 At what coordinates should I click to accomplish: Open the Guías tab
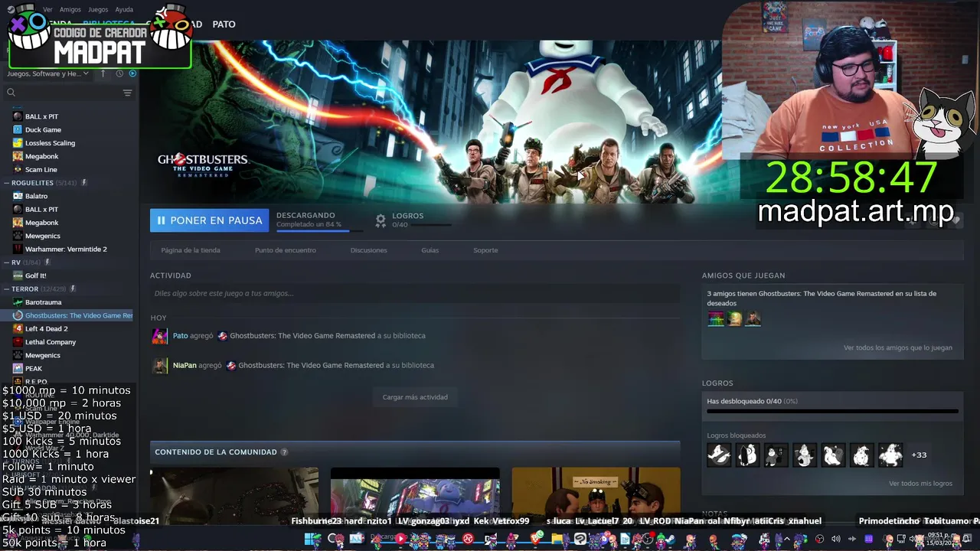[430, 250]
